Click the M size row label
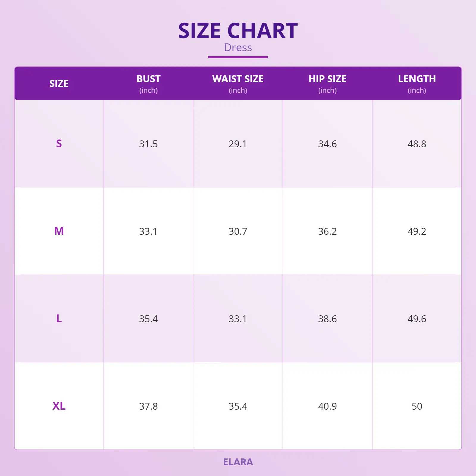The width and height of the screenshot is (476, 476). [59, 231]
